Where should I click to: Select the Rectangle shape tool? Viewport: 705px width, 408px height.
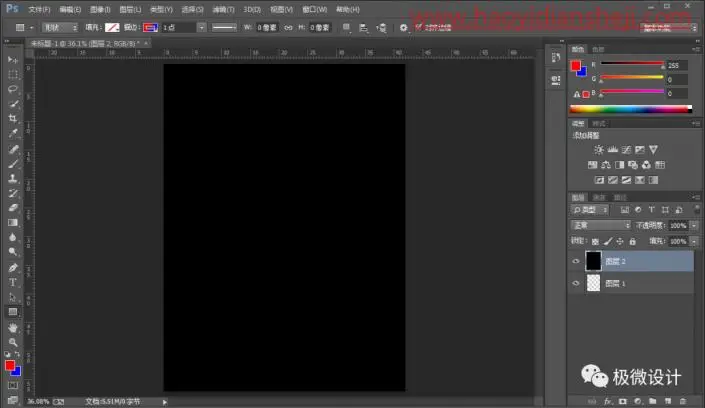click(13, 312)
